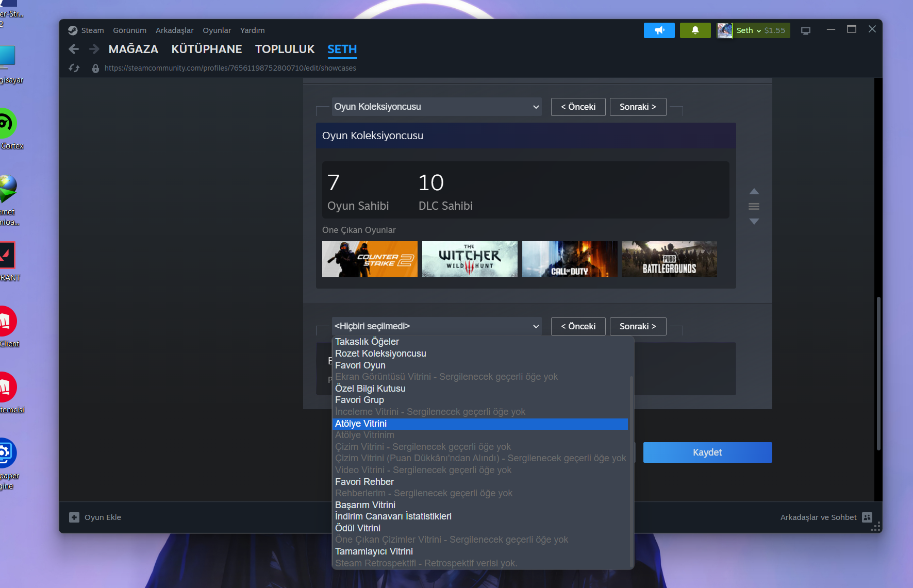Click the Counter-Strike 2 game thumbnail
This screenshot has height=588, width=913.
(x=370, y=259)
